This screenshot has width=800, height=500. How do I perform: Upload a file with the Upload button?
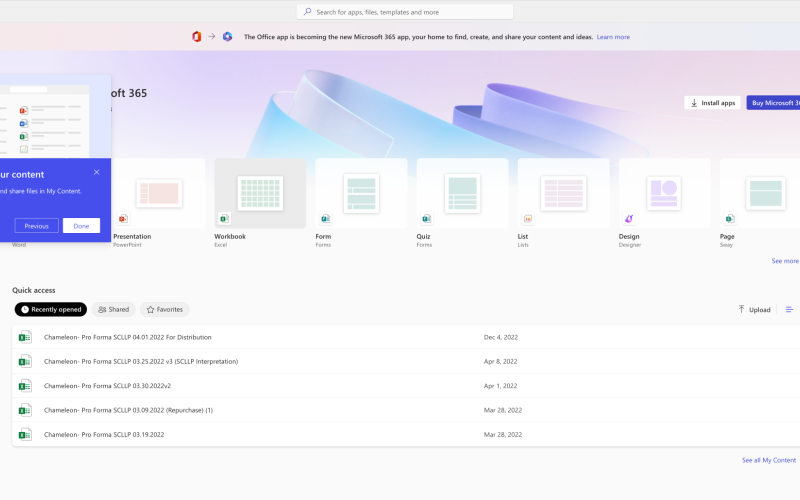tap(754, 310)
